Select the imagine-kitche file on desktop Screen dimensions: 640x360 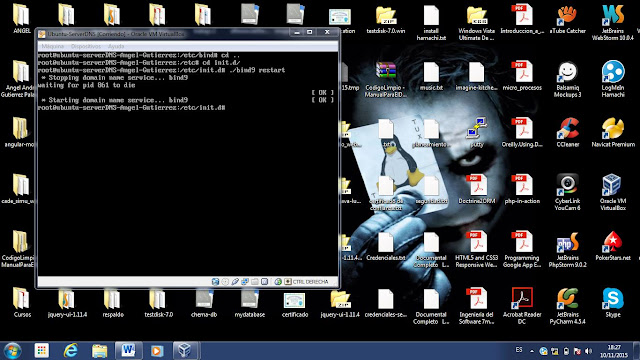pos(476,76)
